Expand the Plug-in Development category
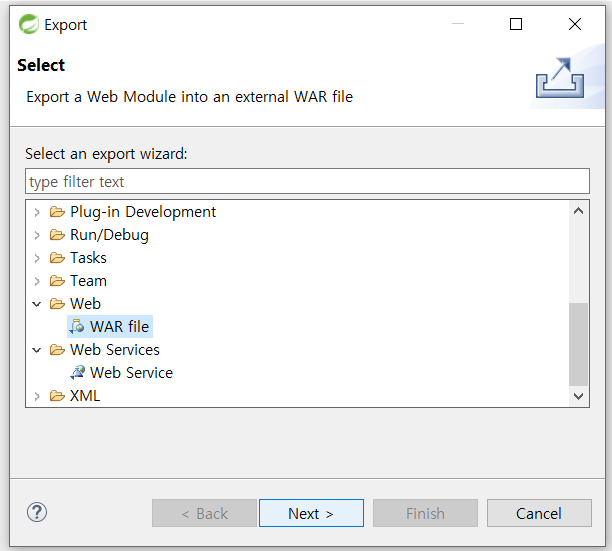This screenshot has width=612, height=551. [x=37, y=212]
